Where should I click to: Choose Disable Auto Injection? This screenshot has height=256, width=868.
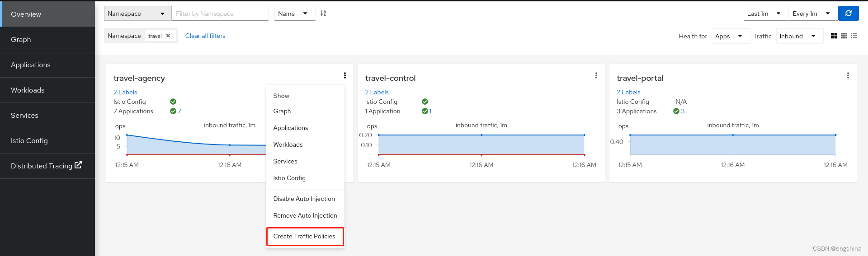(x=305, y=199)
